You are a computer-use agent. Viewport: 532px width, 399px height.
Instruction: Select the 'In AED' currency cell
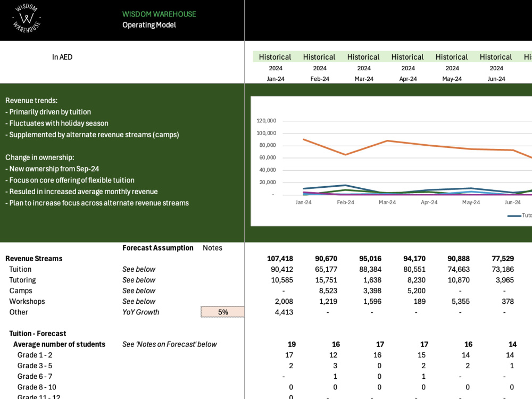62,57
